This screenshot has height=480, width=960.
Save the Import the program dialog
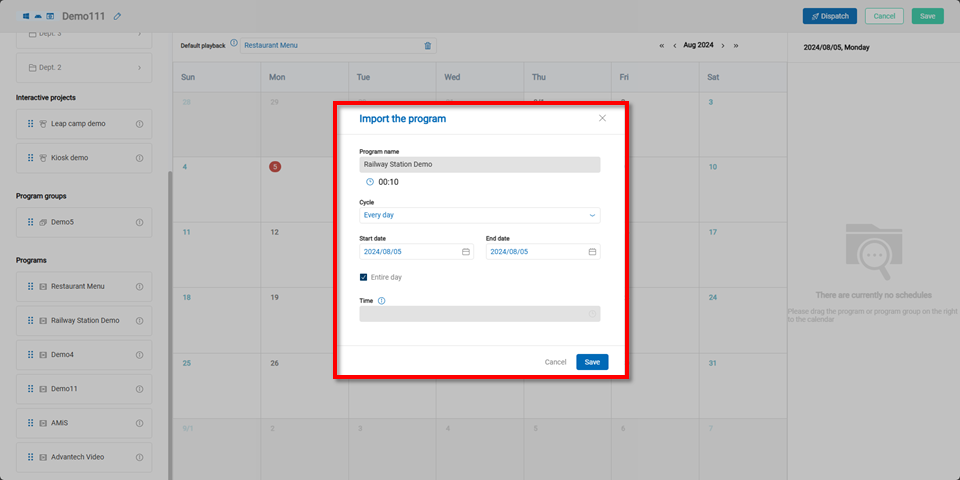(x=592, y=362)
